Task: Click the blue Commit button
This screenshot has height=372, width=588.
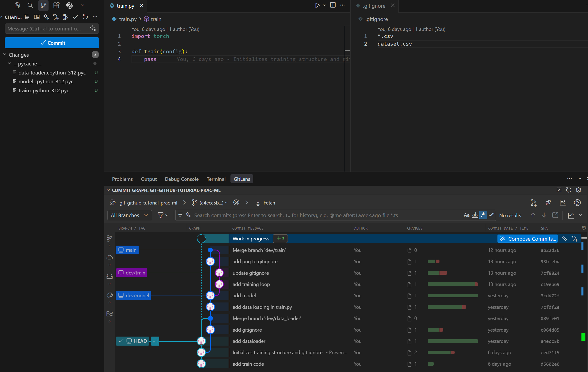Action: [52, 43]
